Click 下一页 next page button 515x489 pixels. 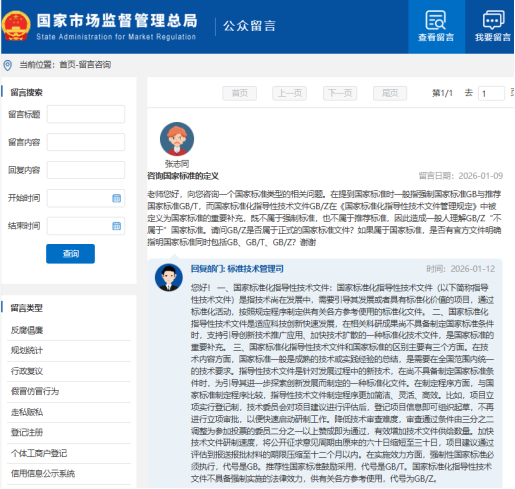pyautogui.click(x=340, y=93)
